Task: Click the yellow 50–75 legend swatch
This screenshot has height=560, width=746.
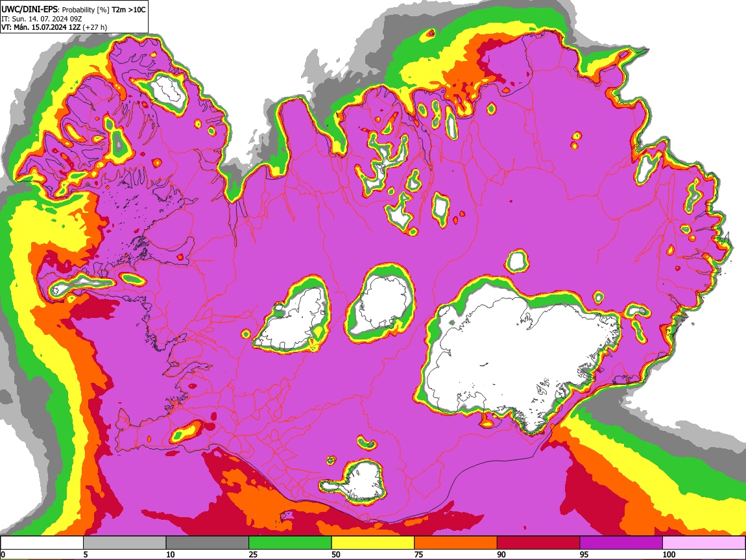Action: (373, 542)
